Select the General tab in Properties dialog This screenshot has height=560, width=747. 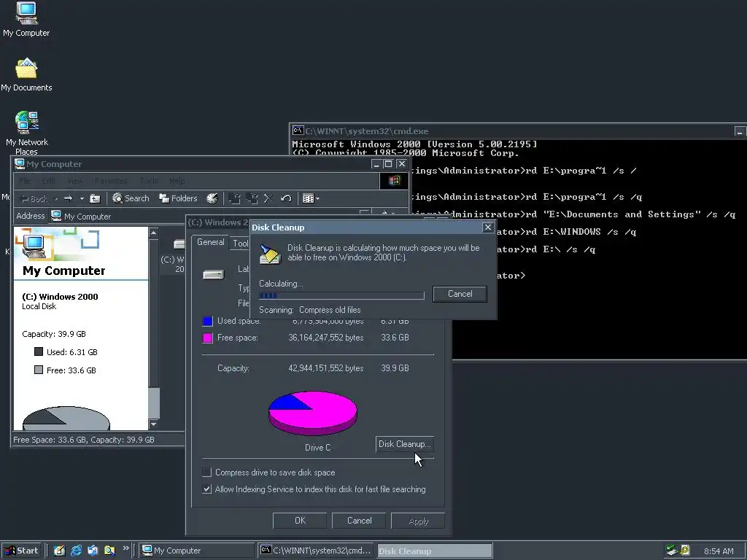210,242
